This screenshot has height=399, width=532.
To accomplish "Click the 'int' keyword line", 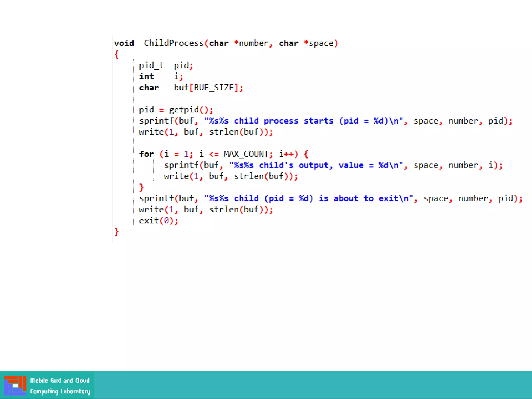I will [147, 76].
